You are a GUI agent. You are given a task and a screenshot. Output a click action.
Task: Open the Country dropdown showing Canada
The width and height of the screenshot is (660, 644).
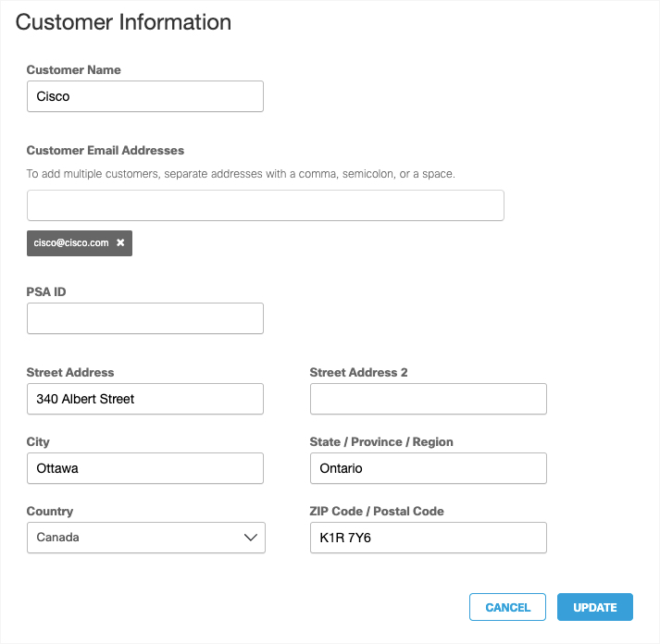click(x=146, y=538)
